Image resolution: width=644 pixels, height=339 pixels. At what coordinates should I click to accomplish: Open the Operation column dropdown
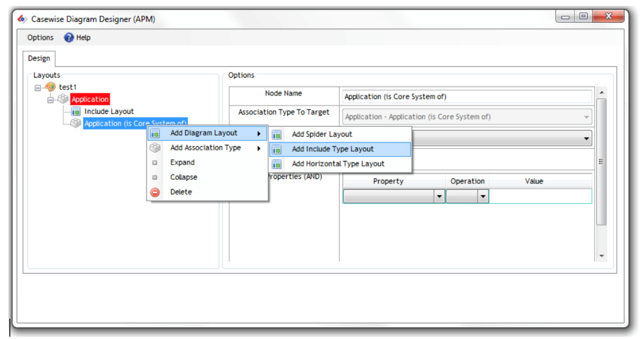(x=483, y=197)
